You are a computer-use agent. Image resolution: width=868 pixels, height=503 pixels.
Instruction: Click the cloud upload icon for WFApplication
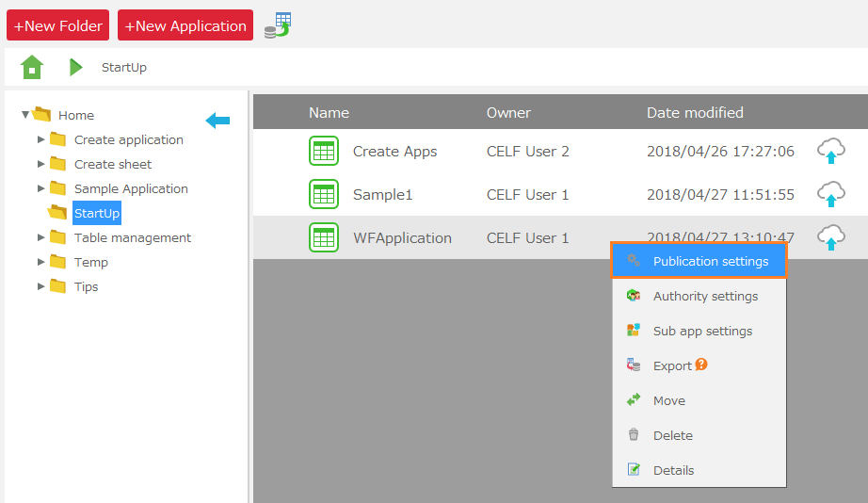(x=830, y=237)
